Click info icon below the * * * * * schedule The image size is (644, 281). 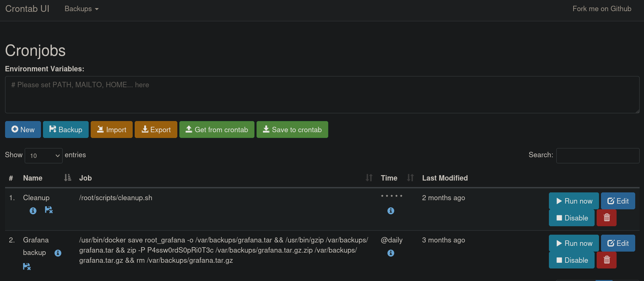click(x=391, y=211)
